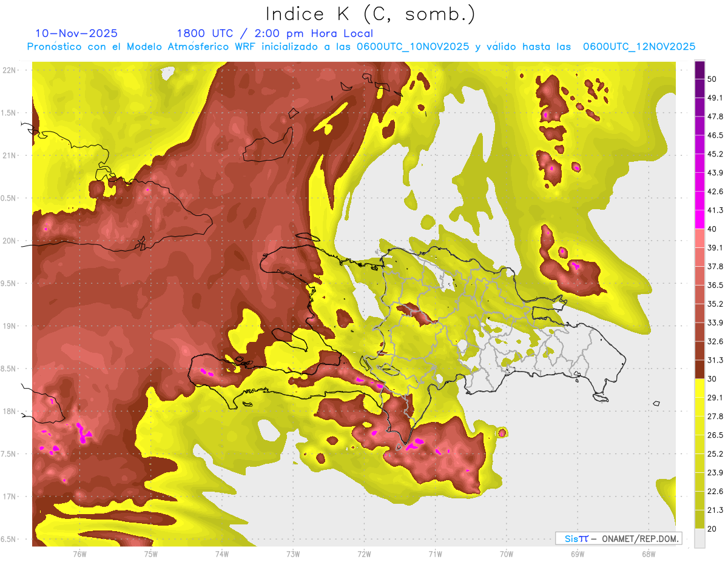Click the latitude label "19N"
Image resolution: width=728 pixels, height=562 pixels.
point(10,326)
